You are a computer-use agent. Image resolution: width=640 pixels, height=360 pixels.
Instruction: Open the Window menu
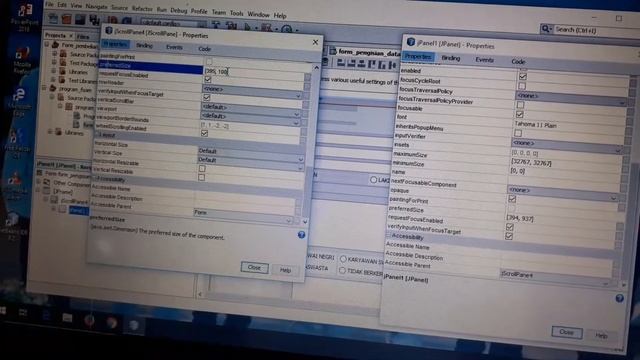[x=258, y=14]
